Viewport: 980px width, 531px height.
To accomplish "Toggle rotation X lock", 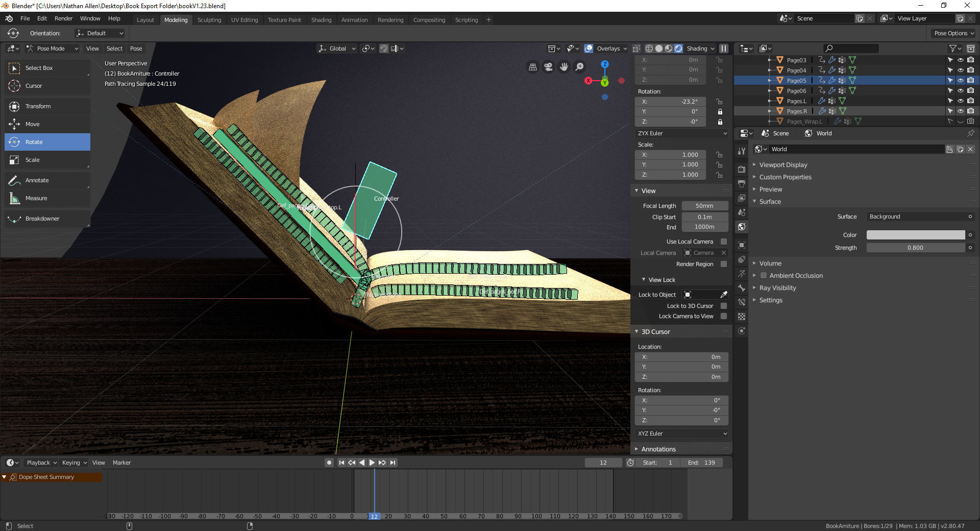I will 720,102.
